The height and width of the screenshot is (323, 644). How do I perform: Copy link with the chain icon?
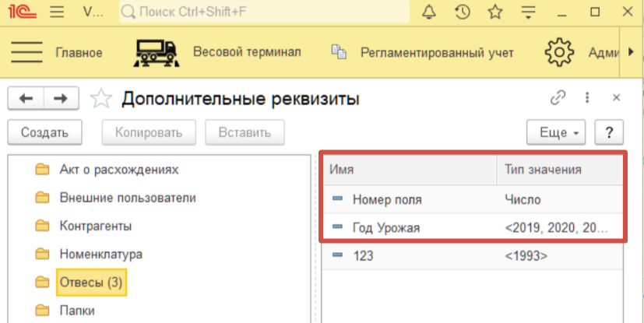tap(558, 97)
